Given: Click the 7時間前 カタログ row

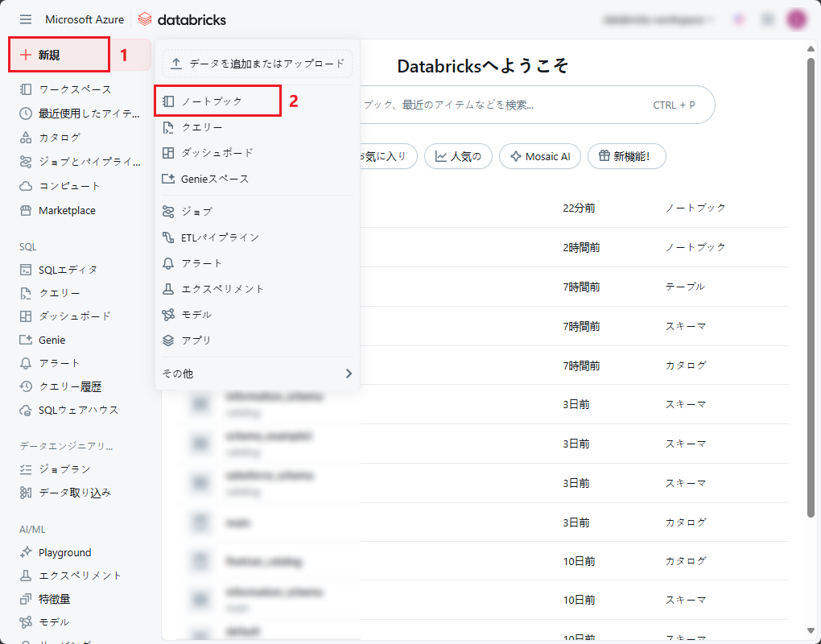Looking at the screenshot, I should point(575,365).
